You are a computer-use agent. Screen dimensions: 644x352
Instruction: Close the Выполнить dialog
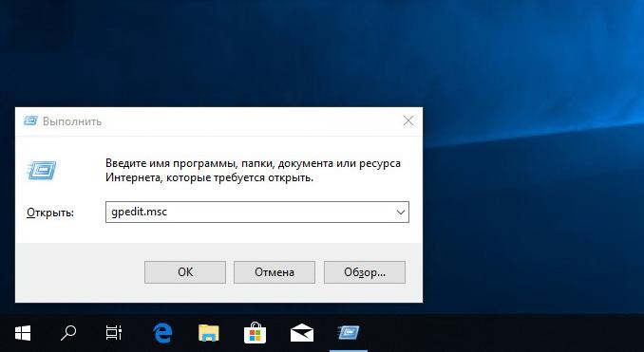pyautogui.click(x=408, y=120)
